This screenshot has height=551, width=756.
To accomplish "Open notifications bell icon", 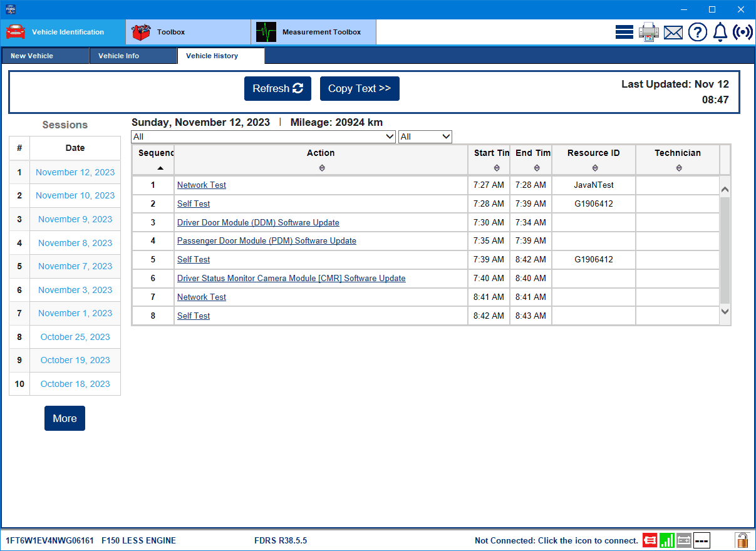I will tap(720, 32).
